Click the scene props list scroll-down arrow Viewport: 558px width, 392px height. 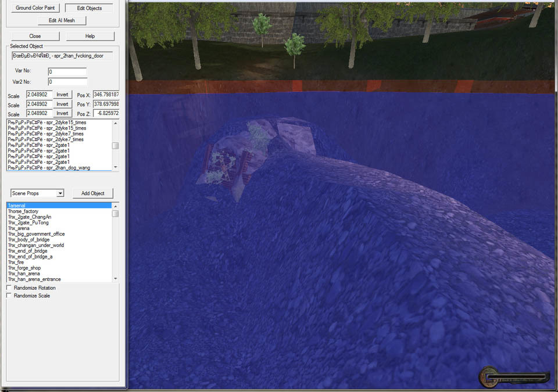pyautogui.click(x=116, y=279)
